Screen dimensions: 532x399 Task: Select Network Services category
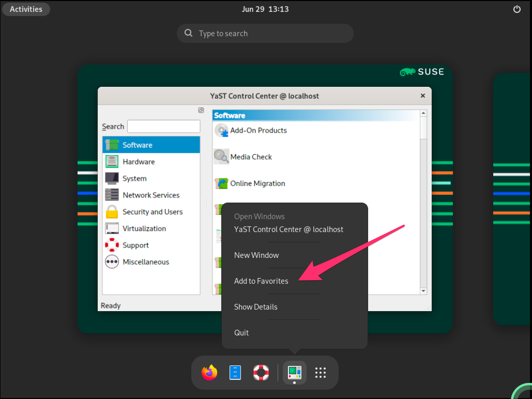151,195
